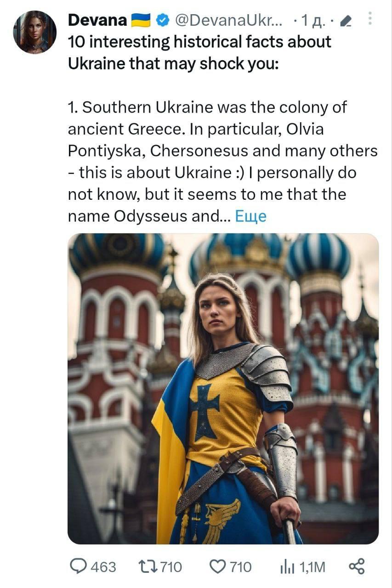Click the Ukraine flag emoji beside Devana
The image size is (392, 588).
click(x=141, y=20)
